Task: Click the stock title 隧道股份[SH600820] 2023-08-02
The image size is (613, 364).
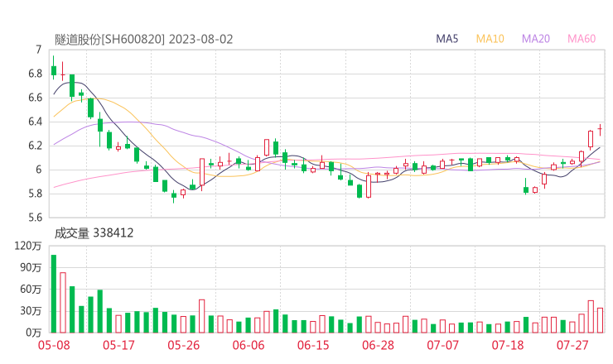Action: 143,40
